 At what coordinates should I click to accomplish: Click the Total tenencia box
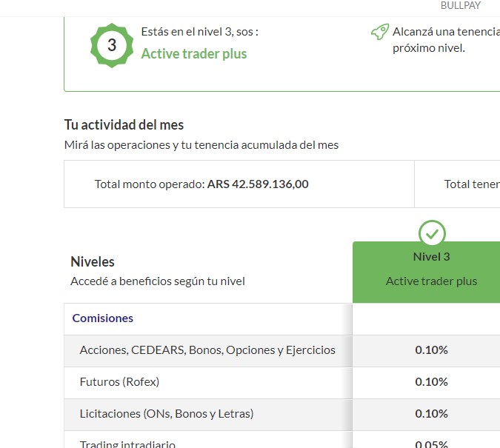click(x=470, y=184)
